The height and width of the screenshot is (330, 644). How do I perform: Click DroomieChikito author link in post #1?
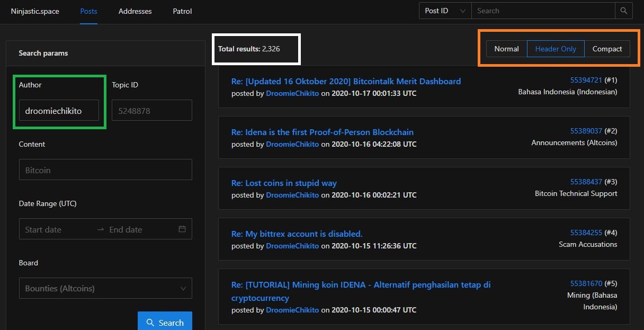[x=292, y=93]
